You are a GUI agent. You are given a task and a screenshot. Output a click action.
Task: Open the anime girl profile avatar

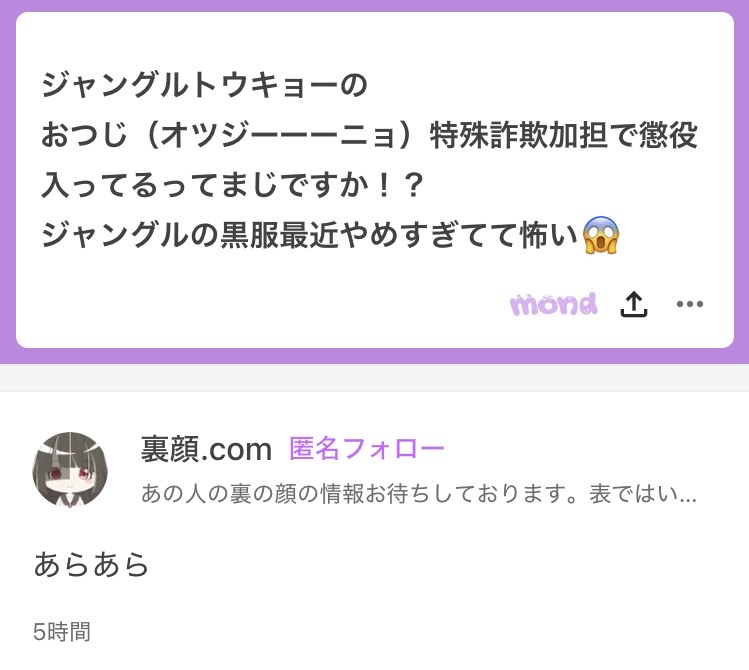coord(70,469)
